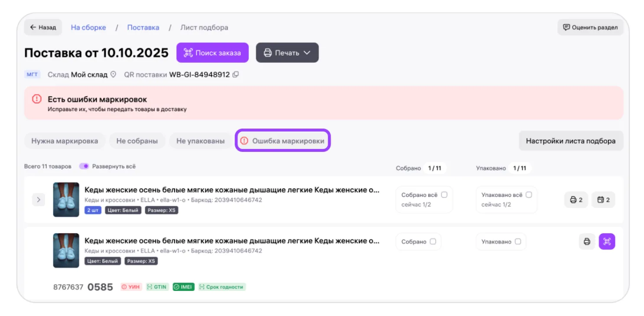The height and width of the screenshot is (316, 644).
Task: Click the purple QR scan icon button
Action: (x=607, y=242)
